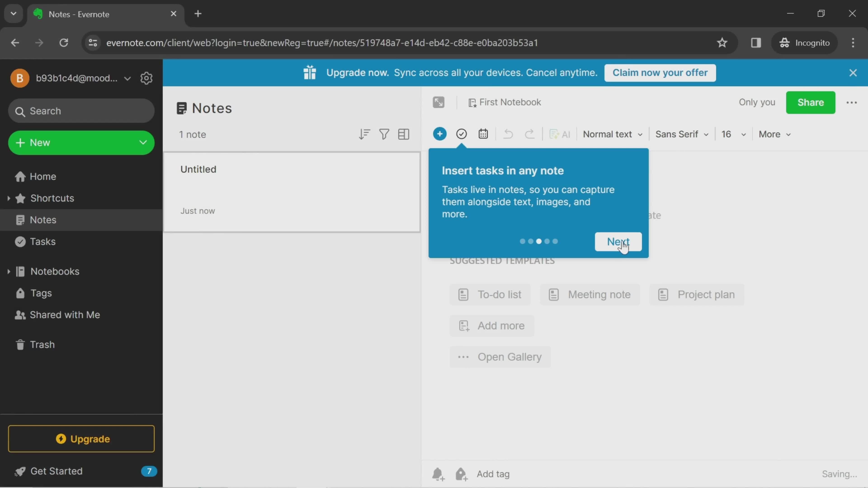This screenshot has width=868, height=488.
Task: Click Upgrade button in sidebar
Action: pos(81,439)
